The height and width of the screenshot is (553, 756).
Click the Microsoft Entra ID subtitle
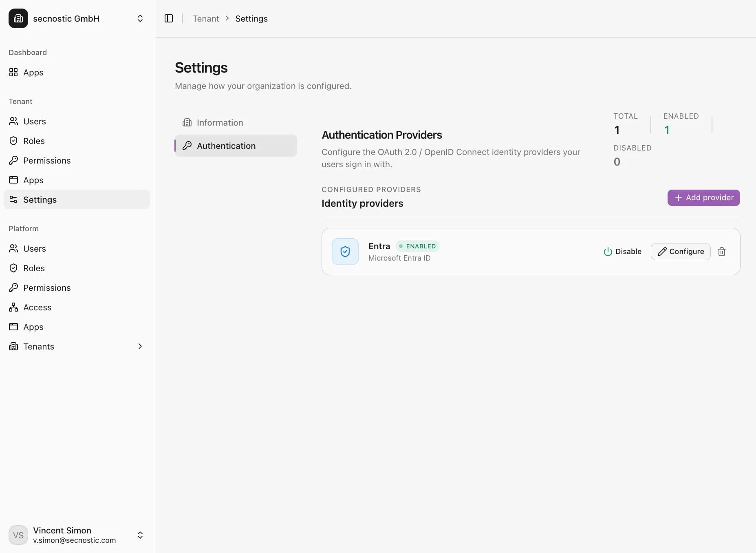(399, 258)
